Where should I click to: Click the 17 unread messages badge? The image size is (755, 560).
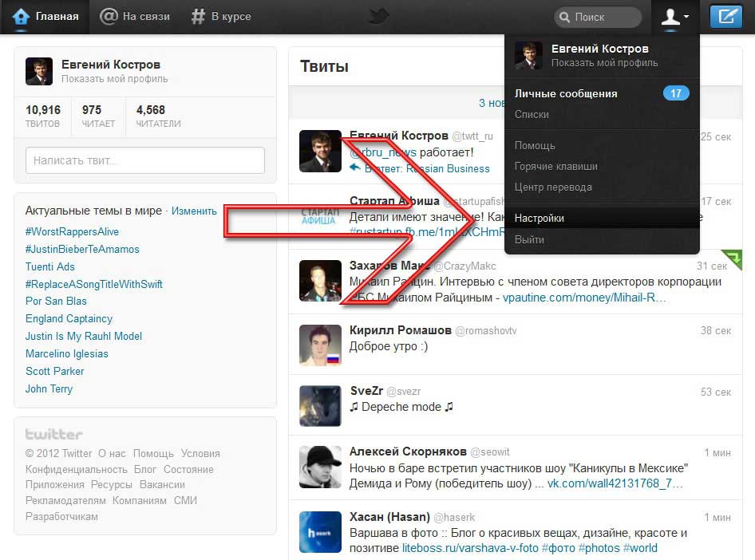pyautogui.click(x=676, y=93)
